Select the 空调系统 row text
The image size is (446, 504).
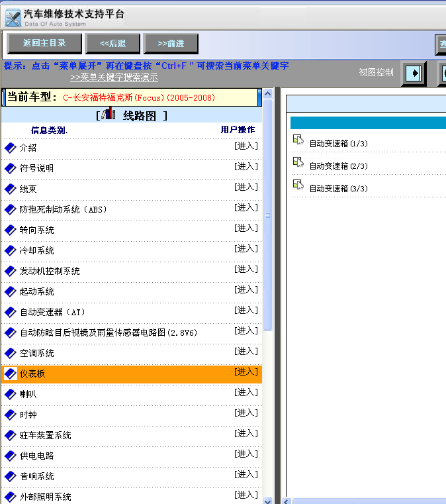pos(36,353)
